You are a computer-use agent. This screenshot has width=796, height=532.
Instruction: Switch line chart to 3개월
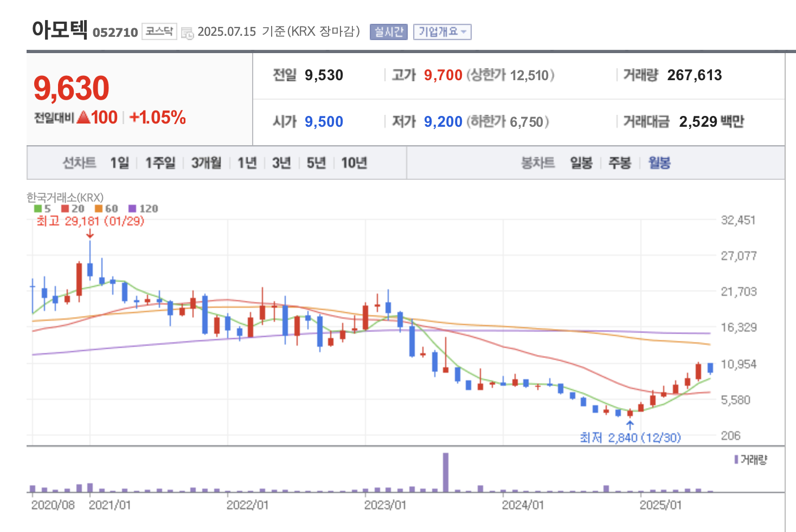(207, 163)
